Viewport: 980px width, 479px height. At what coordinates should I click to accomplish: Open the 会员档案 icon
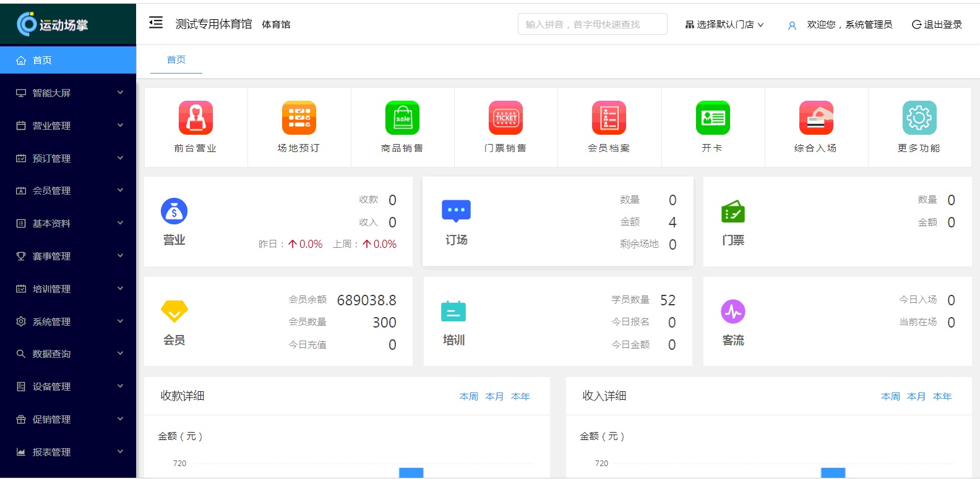609,117
